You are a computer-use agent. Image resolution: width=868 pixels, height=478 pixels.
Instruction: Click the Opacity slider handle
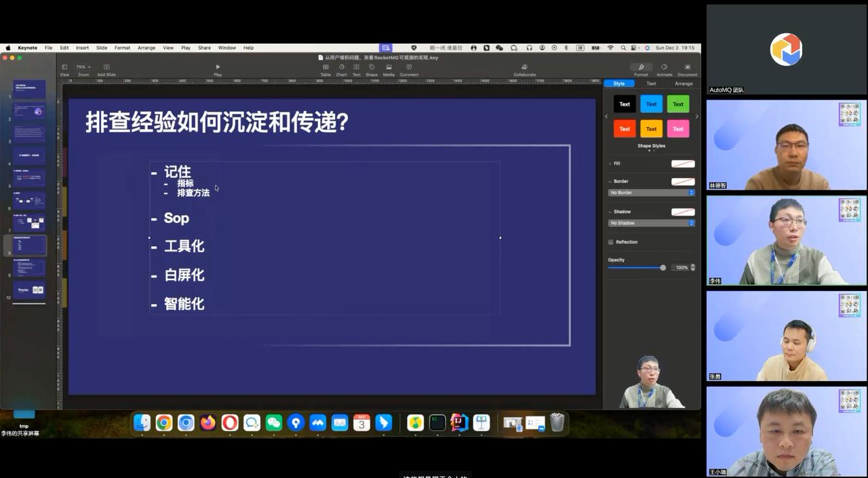pos(663,268)
